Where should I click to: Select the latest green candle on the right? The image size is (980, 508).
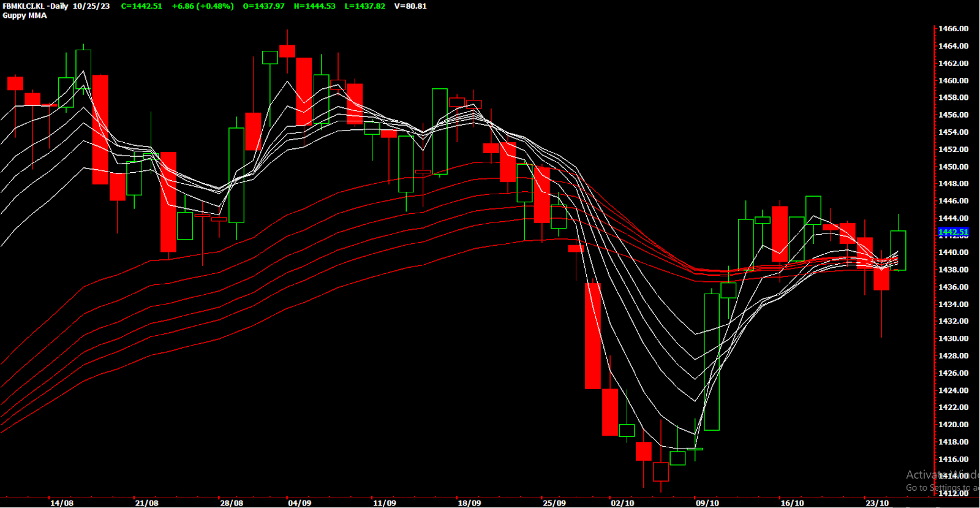(899, 250)
